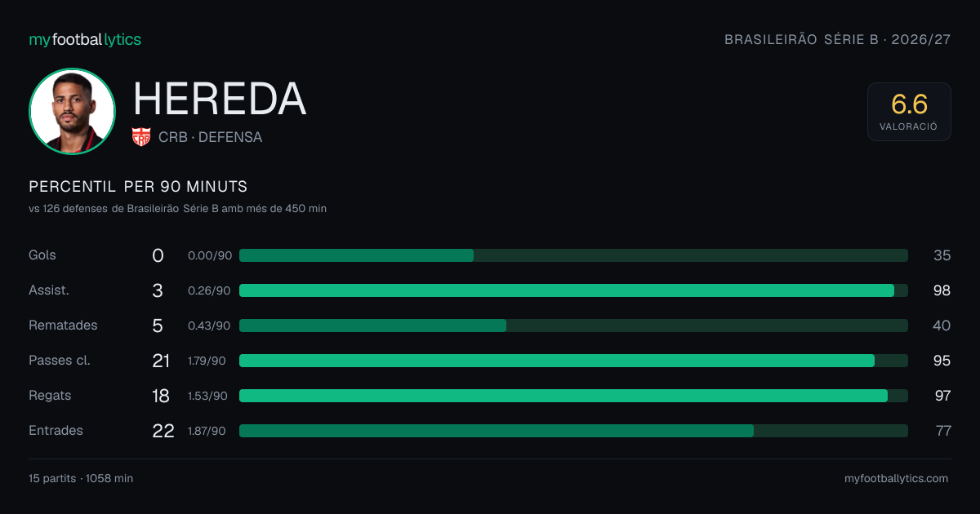The width and height of the screenshot is (980, 514).
Task: Click the Percentil per 90 minuts heading
Action: click(x=138, y=187)
